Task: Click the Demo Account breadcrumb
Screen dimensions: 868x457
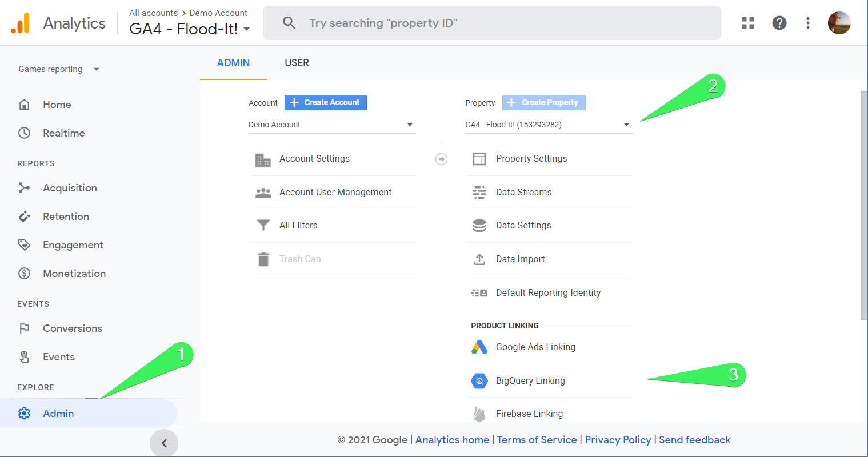Action: pyautogui.click(x=218, y=13)
